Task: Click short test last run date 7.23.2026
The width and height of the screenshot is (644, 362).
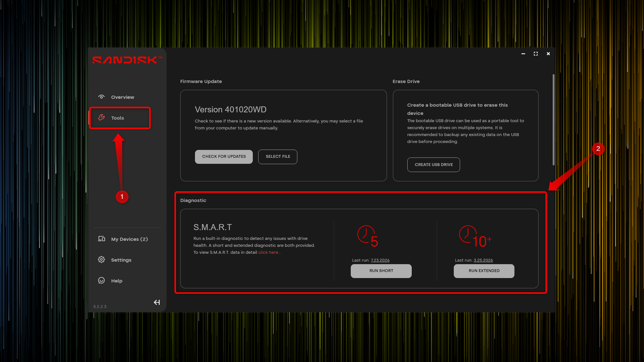Action: (380, 260)
